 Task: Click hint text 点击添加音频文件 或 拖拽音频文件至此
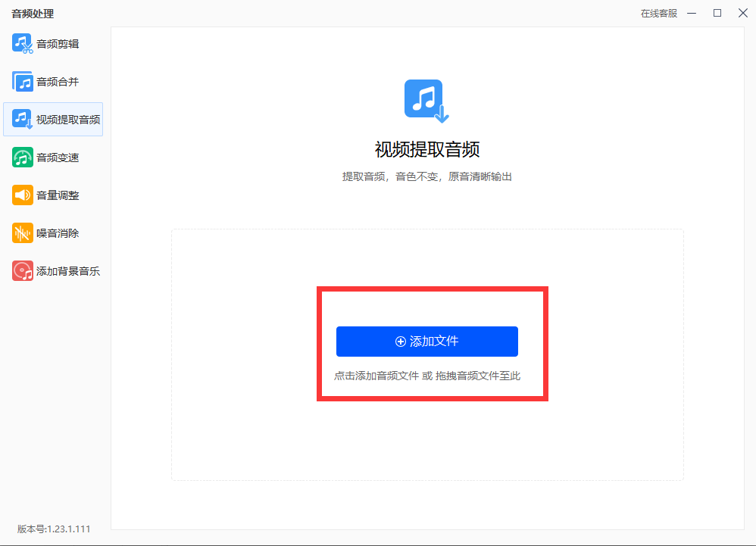tap(427, 376)
